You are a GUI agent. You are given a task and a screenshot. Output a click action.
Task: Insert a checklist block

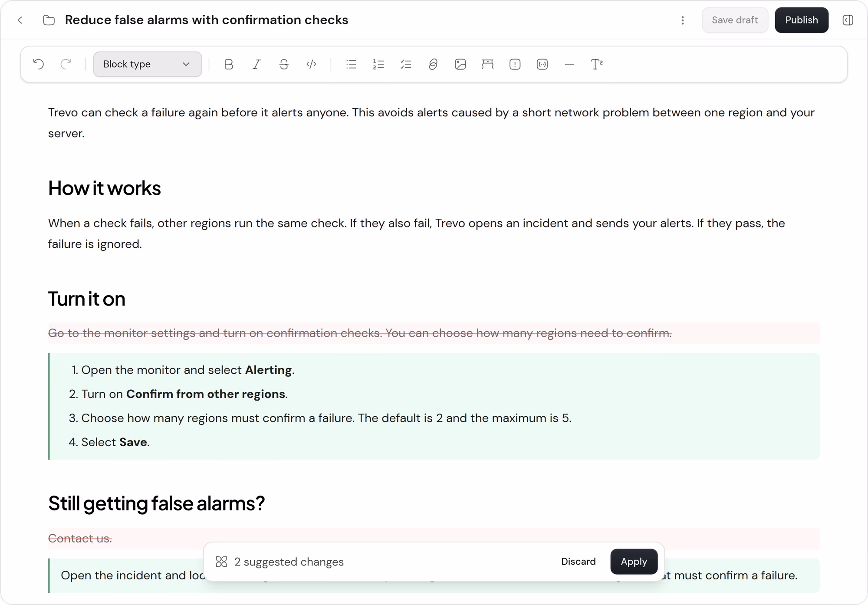[x=406, y=64]
